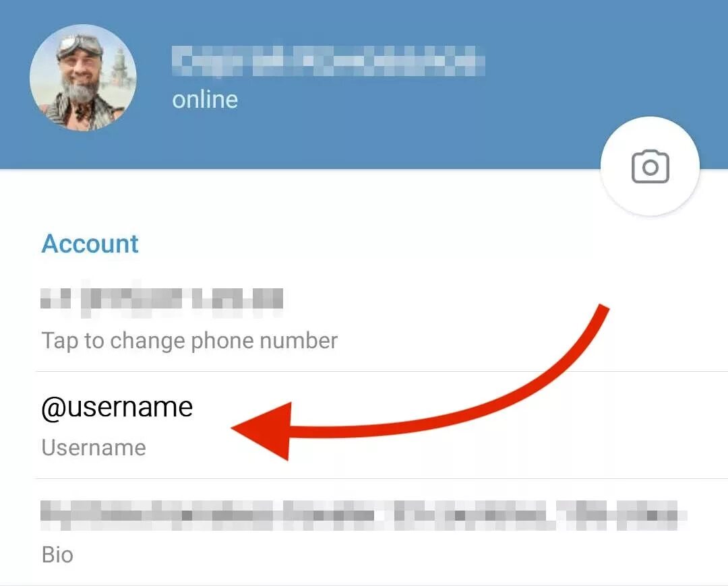The height and width of the screenshot is (586, 728).
Task: Tap the camera icon to set photo
Action: coord(650,166)
